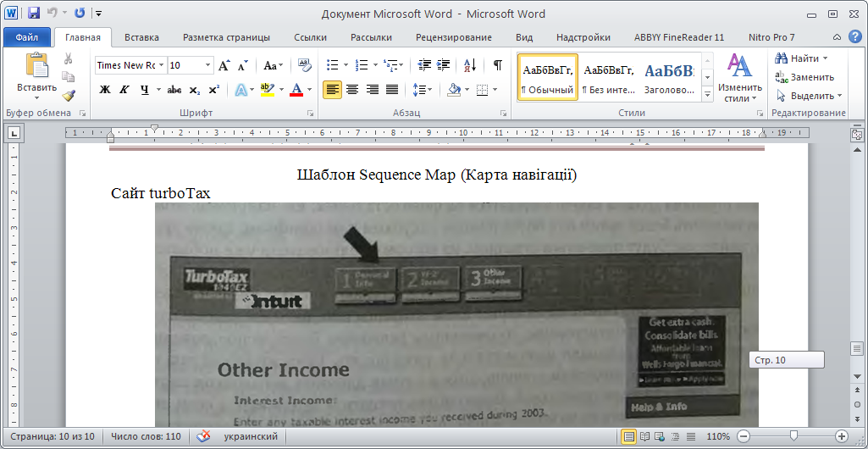Screen dimensions: 868x449
Task: Open the font size dropdown showing 10
Action: (208, 65)
